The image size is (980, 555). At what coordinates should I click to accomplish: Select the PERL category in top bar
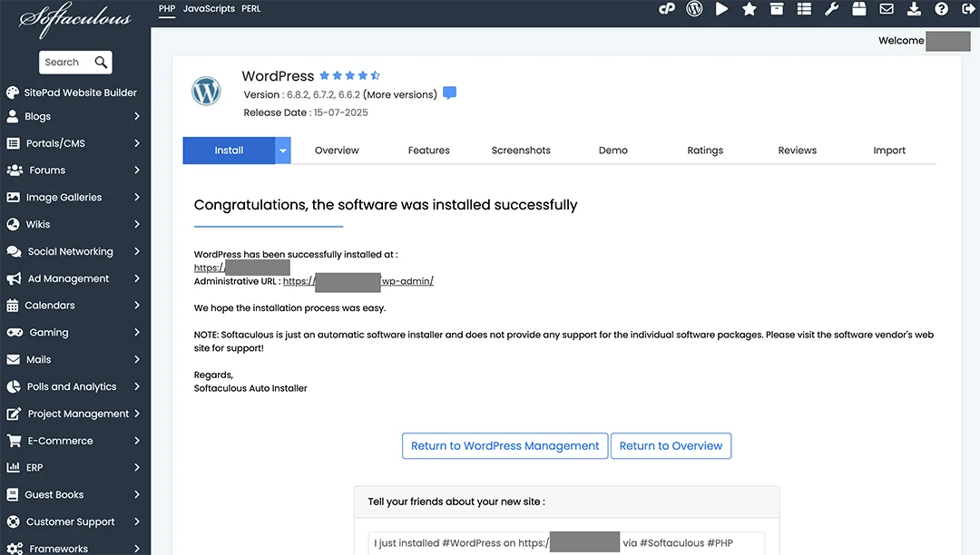point(251,9)
